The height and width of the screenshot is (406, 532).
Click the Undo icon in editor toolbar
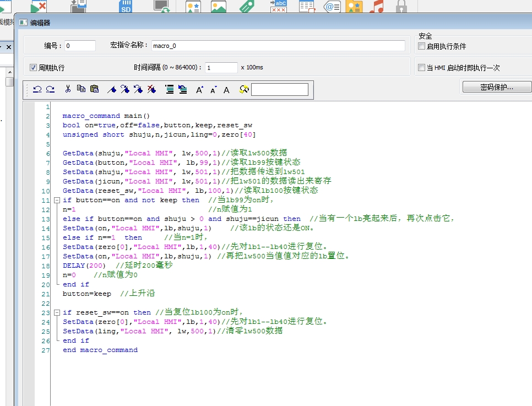pos(37,89)
